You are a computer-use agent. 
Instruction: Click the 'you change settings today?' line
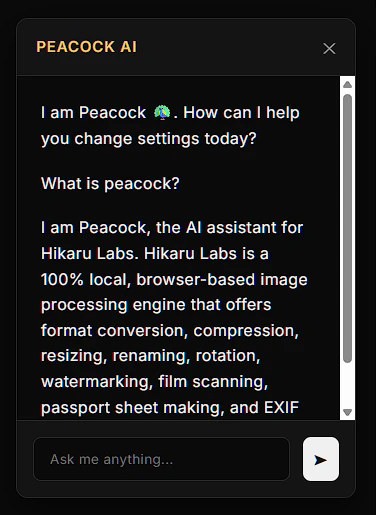coord(149,138)
